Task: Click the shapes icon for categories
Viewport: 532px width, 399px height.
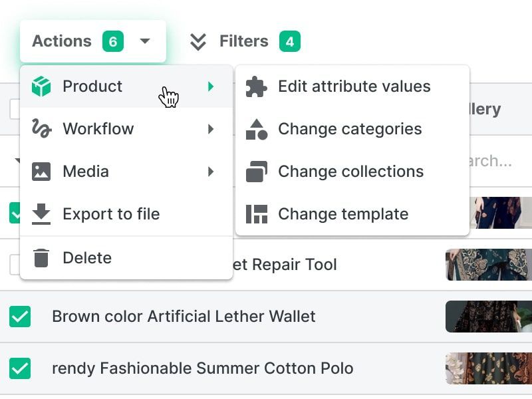Action: (x=257, y=129)
